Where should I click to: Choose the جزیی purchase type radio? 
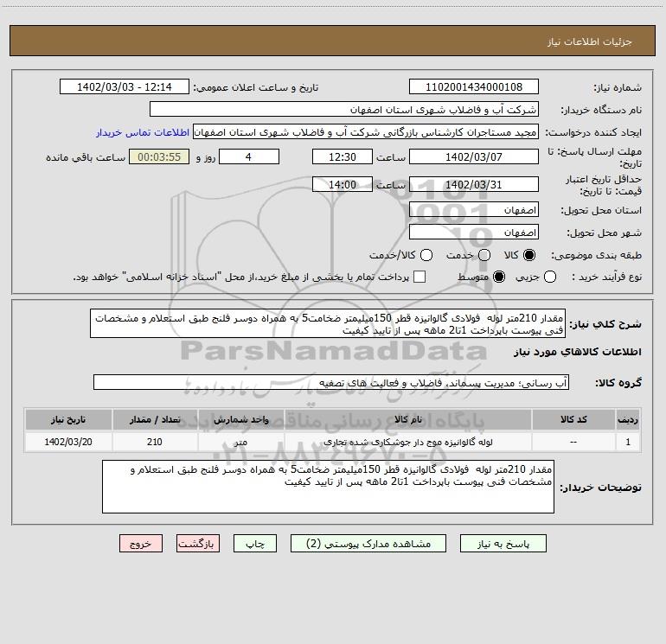coord(549,277)
